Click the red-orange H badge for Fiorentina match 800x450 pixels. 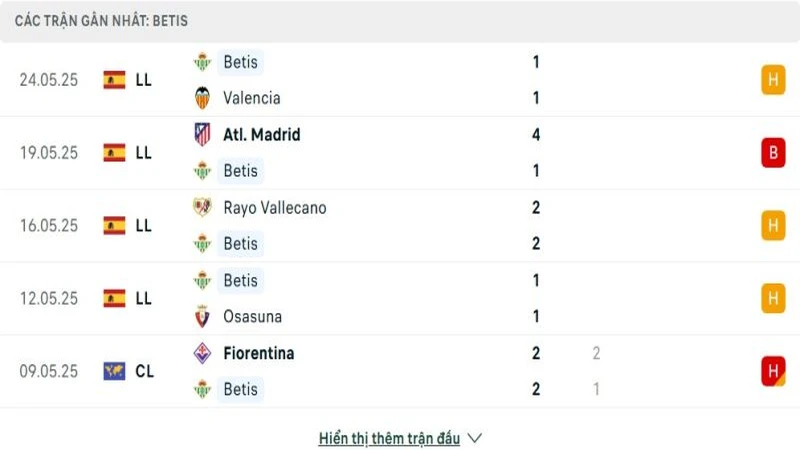point(772,371)
